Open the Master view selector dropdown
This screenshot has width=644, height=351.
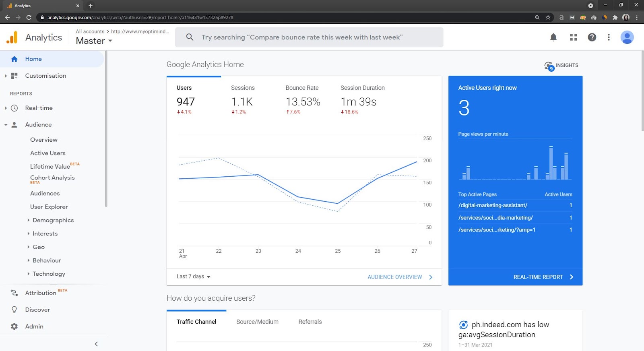coord(94,41)
